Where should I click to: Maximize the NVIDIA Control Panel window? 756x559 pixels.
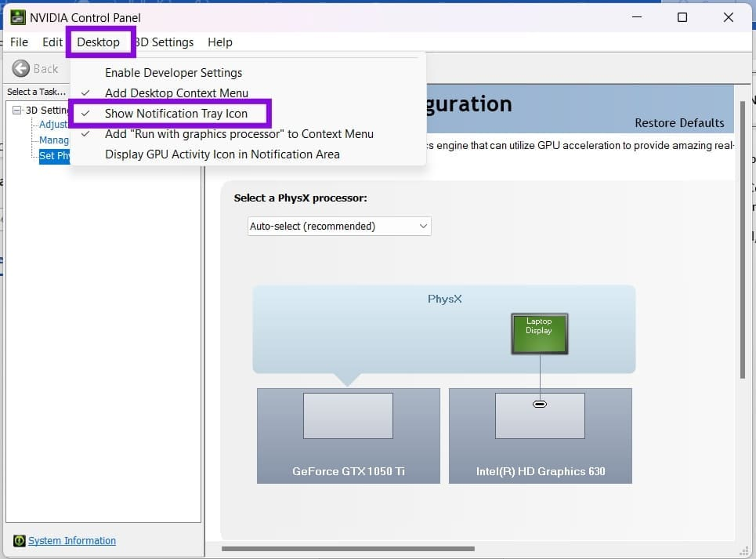[x=682, y=17]
